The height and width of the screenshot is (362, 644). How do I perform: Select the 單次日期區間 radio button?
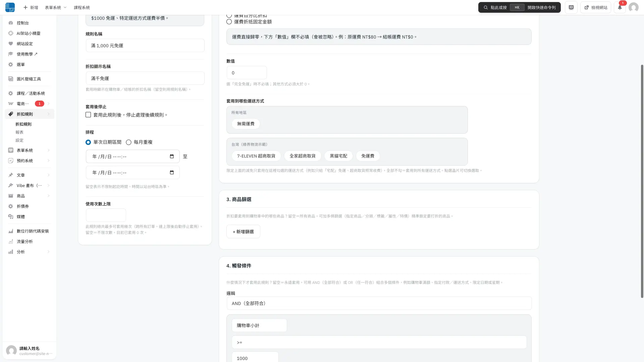[x=88, y=142]
